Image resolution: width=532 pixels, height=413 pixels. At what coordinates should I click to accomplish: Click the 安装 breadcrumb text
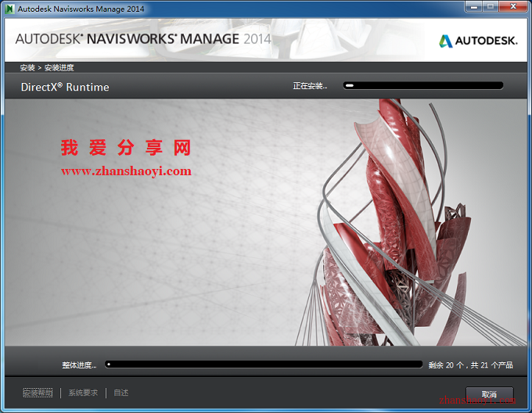(27, 68)
